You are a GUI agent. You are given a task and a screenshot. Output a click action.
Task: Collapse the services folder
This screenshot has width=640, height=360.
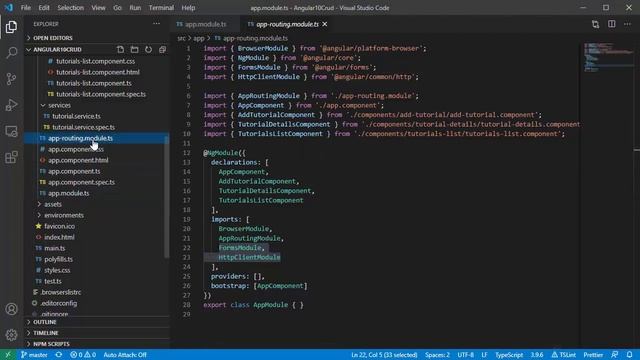tap(96, 105)
